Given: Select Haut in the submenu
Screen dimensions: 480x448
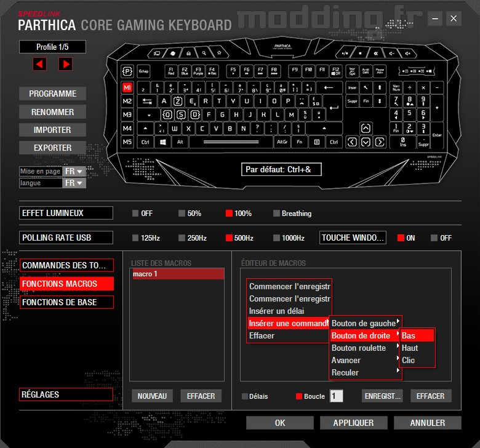Looking at the screenshot, I should click(x=417, y=348).
